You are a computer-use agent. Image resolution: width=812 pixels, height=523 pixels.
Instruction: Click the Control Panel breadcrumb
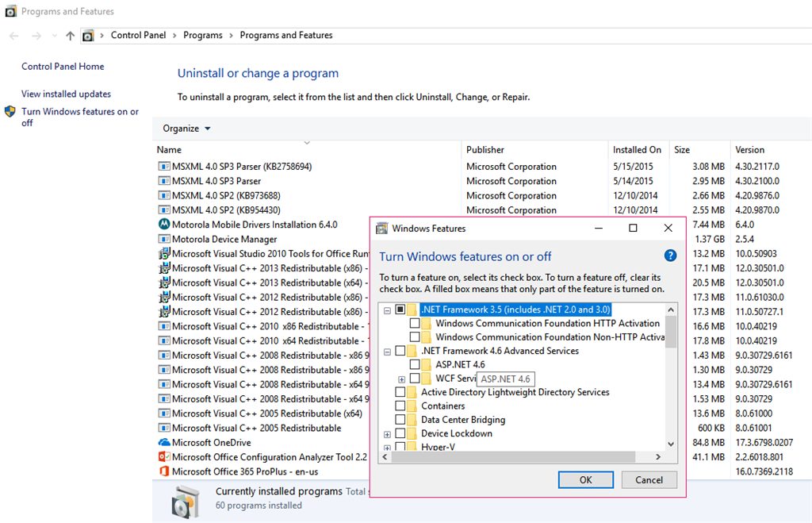pos(138,35)
